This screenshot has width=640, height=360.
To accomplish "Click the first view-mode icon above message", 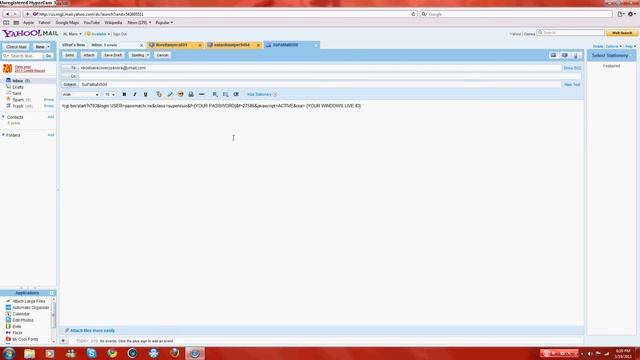I will coord(553,55).
